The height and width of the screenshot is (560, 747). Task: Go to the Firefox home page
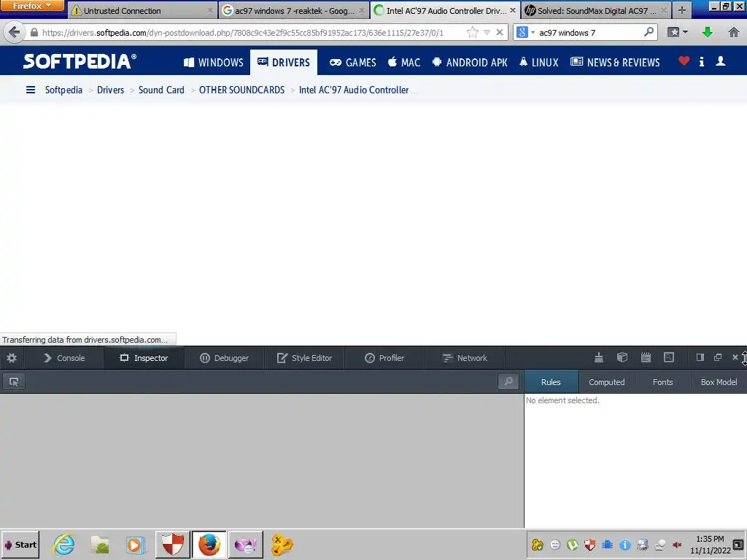point(734,32)
